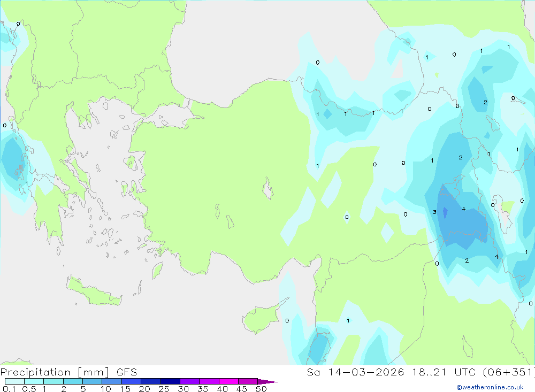Click the '0.1' legend scale label
Image resolution: width=535 pixels, height=392 pixels.
(x=9, y=389)
